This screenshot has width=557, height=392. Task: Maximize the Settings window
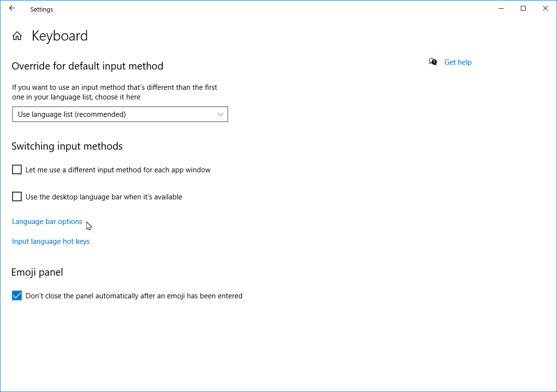click(x=523, y=9)
